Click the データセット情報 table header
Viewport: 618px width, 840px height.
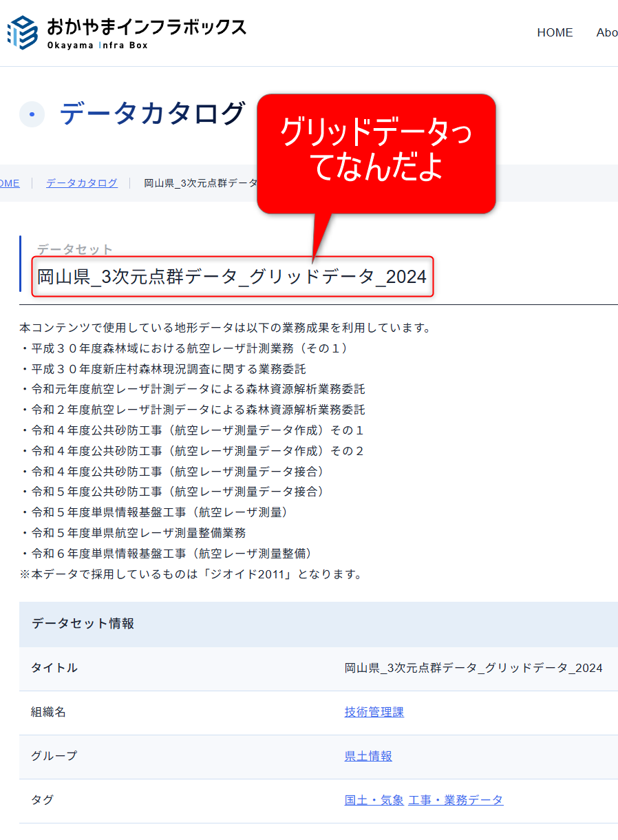(83, 624)
